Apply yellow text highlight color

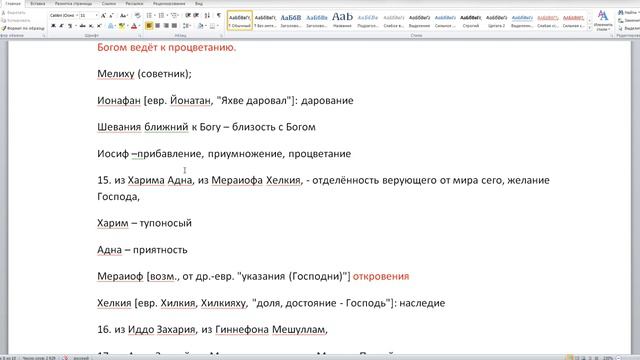pyautogui.click(x=121, y=26)
